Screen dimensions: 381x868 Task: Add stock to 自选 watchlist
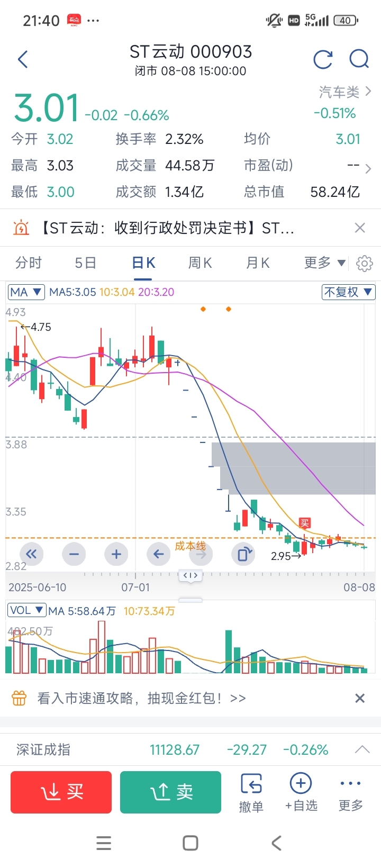point(301,792)
